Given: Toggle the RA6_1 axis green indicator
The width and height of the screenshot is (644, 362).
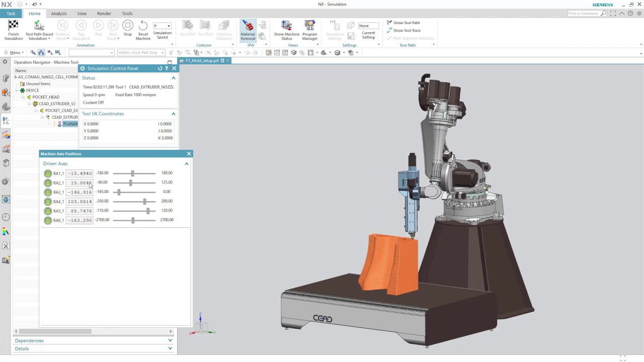Looking at the screenshot, I should 48,220.
